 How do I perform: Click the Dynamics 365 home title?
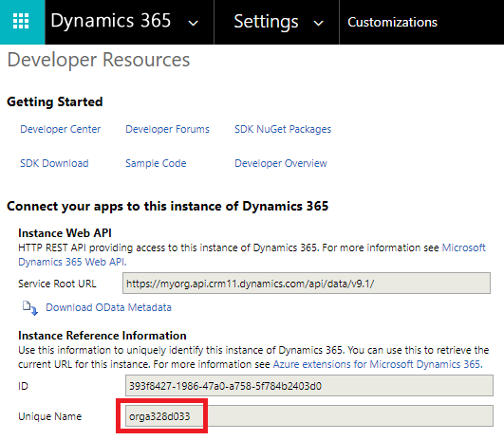pos(110,21)
